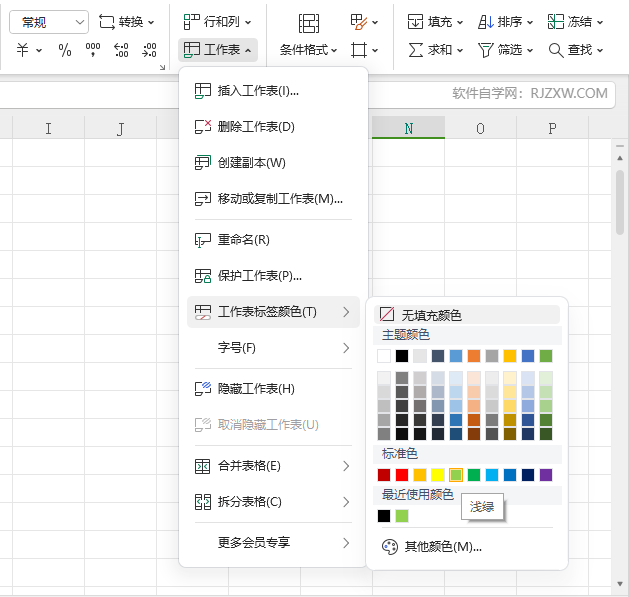Pick the yellow standard color swatch
This screenshot has width=629, height=597.
[x=438, y=475]
